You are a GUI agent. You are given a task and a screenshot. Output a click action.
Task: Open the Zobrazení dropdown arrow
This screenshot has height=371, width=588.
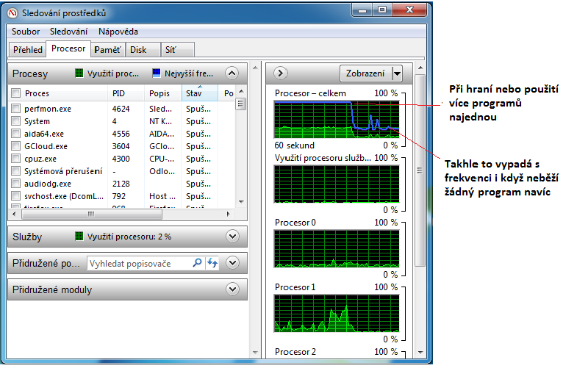click(x=397, y=73)
